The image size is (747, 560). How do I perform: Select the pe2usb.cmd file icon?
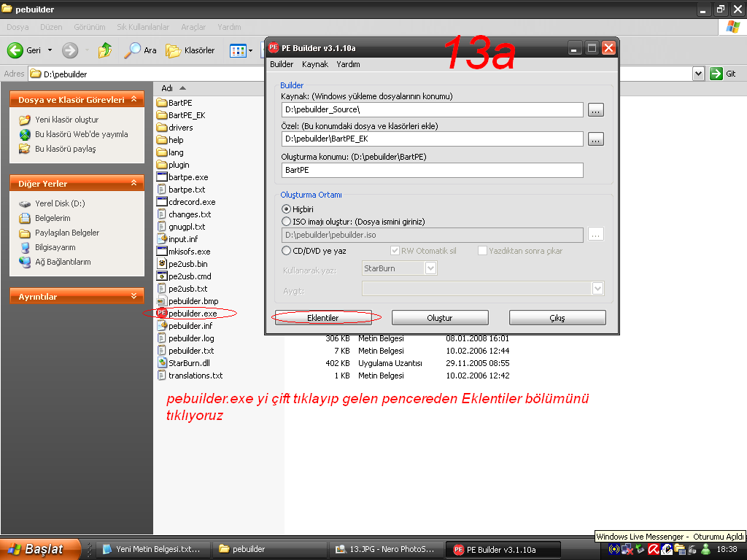click(162, 276)
